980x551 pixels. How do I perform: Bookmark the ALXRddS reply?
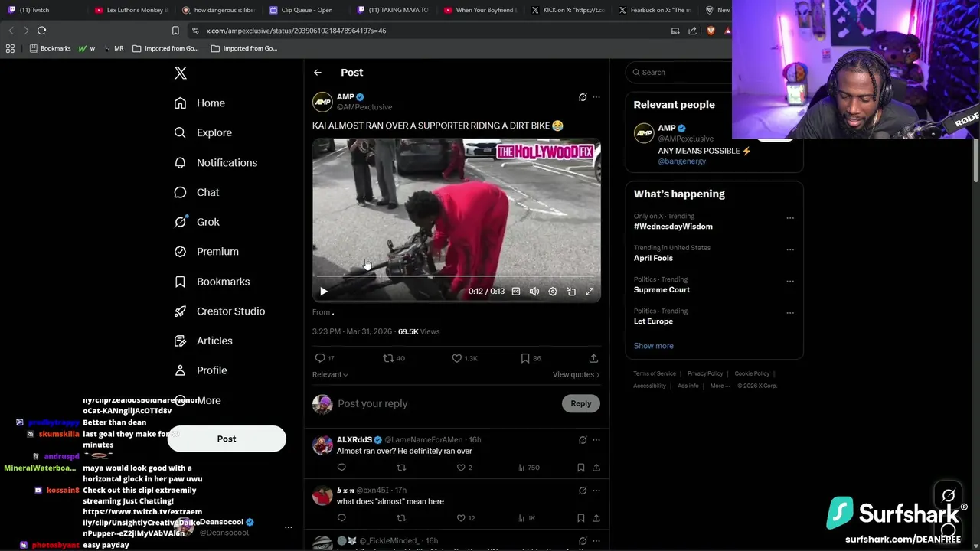[x=581, y=468]
